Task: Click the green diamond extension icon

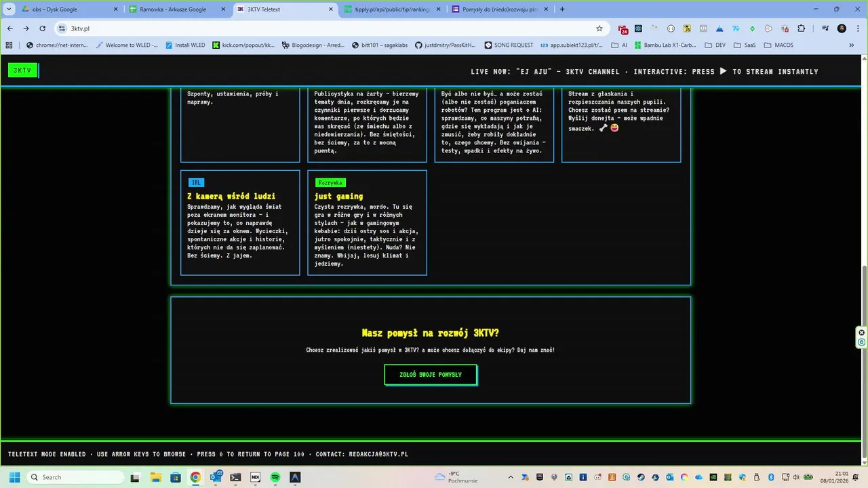Action: pyautogui.click(x=752, y=28)
